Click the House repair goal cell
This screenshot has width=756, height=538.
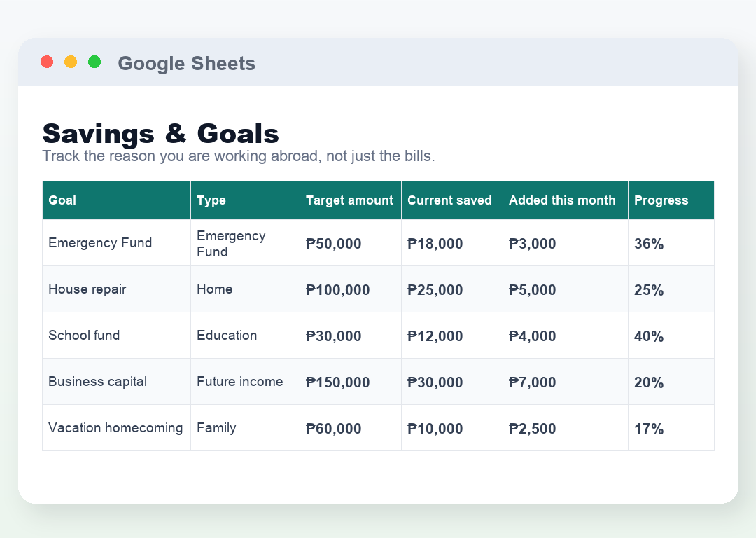117,289
